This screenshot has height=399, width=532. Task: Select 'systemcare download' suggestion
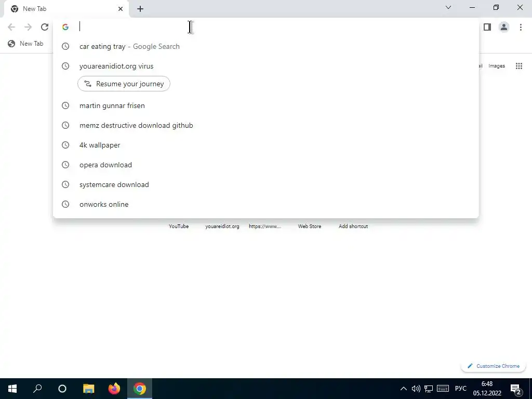[265, 184]
